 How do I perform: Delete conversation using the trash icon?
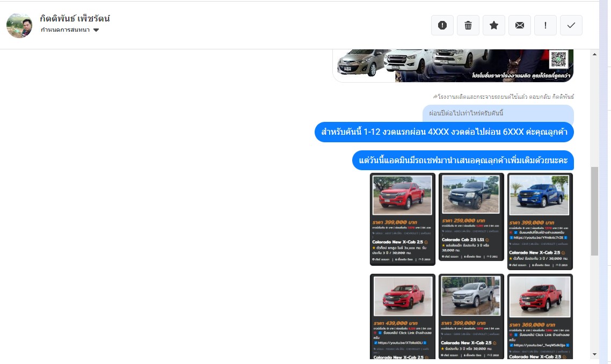(468, 25)
